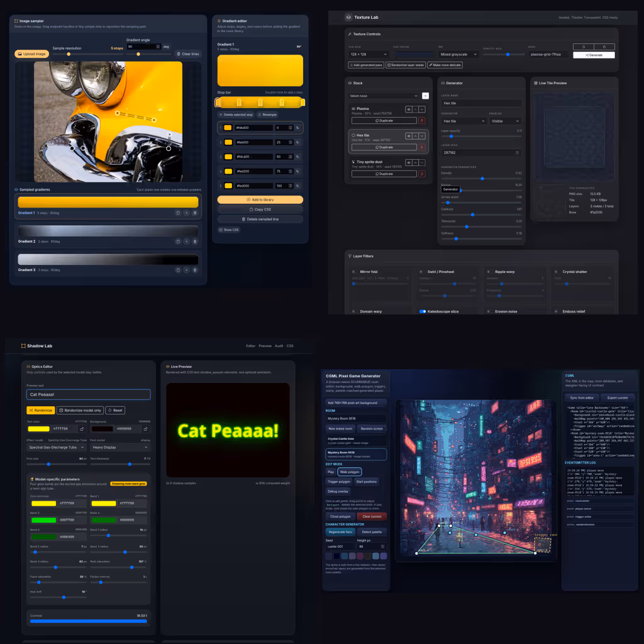The height and width of the screenshot is (644, 644).
Task: Click the Layer Filters funnel icon
Action: pyautogui.click(x=350, y=256)
